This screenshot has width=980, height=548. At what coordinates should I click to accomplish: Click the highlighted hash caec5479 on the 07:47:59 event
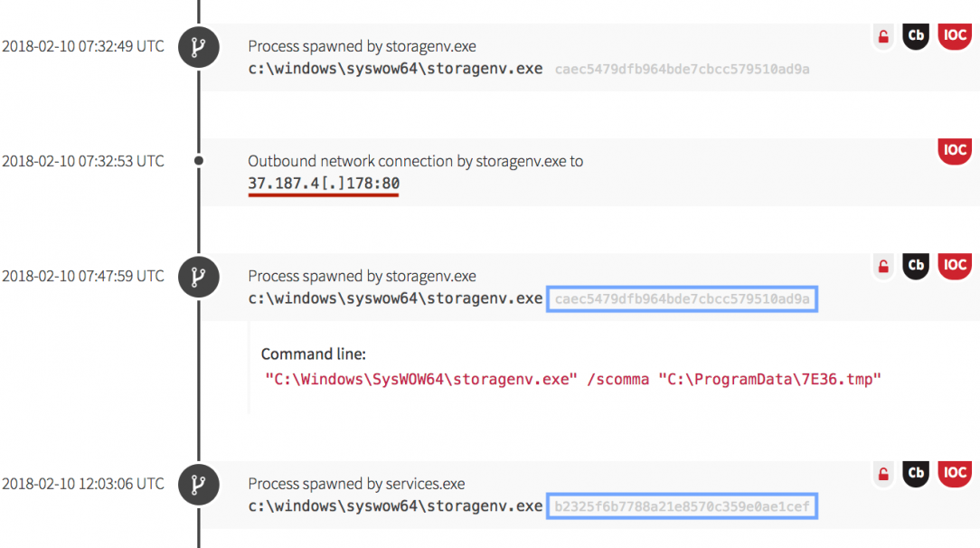tap(682, 298)
